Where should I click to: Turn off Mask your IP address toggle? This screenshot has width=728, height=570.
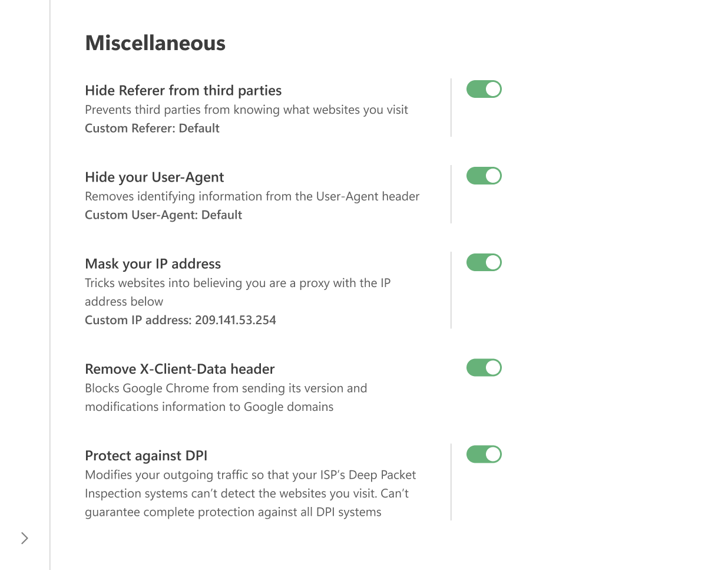(x=484, y=262)
